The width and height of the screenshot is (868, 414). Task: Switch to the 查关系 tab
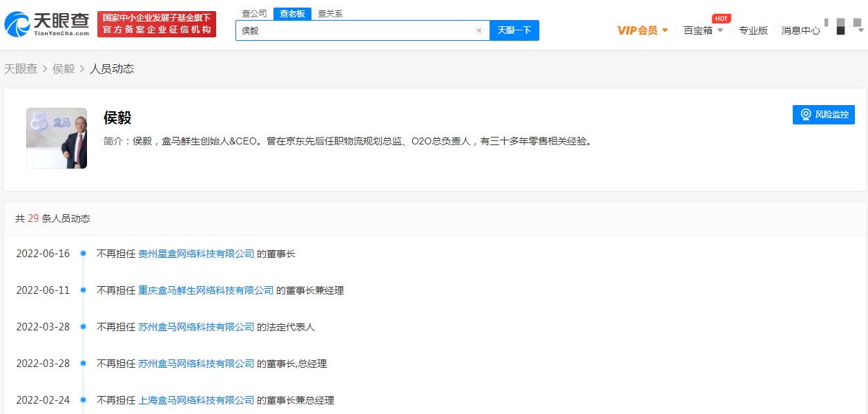[330, 13]
